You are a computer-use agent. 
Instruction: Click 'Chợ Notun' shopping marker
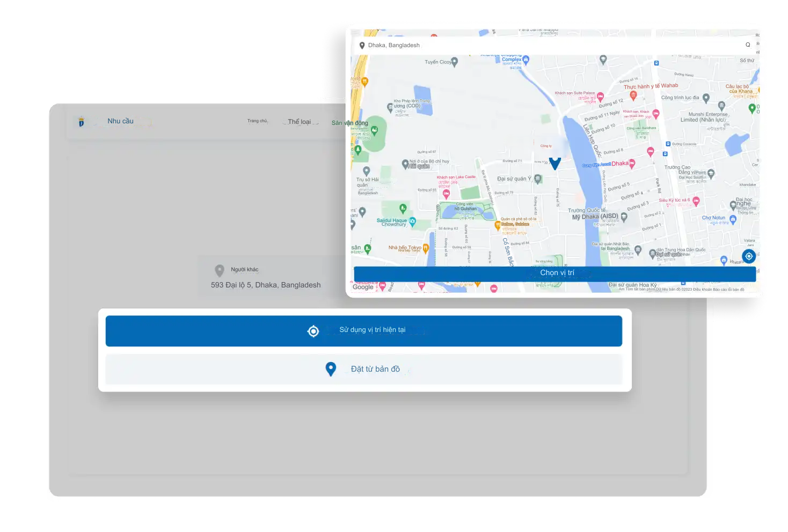coord(733,219)
